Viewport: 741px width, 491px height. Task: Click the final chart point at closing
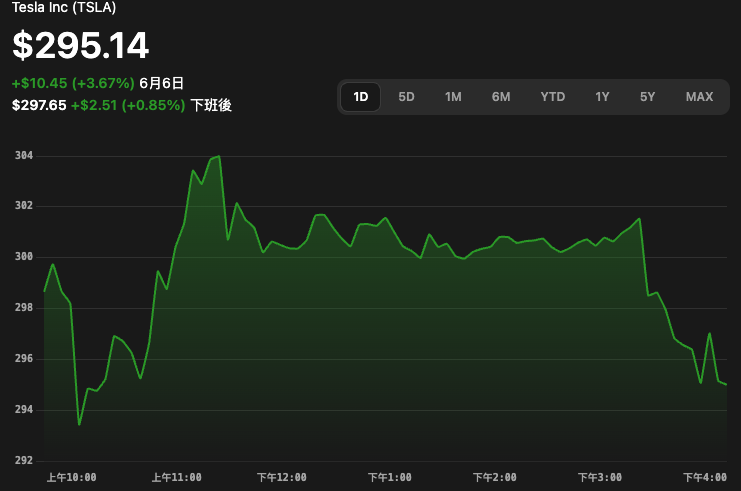point(725,385)
